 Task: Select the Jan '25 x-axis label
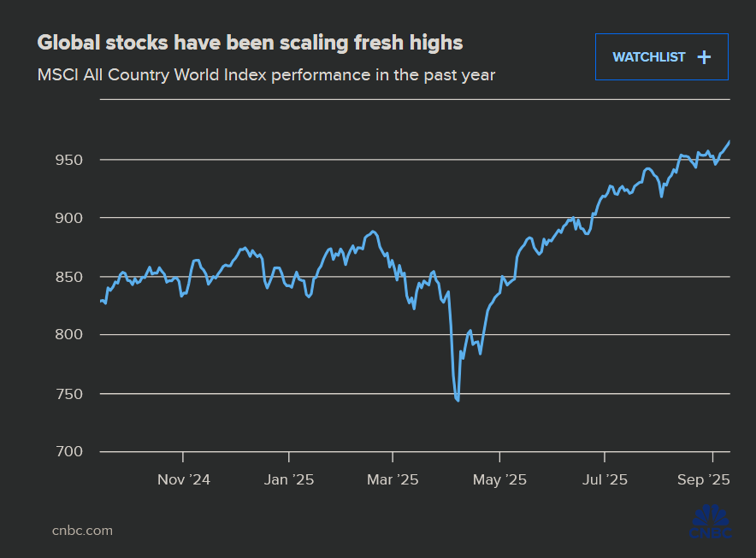coord(289,479)
